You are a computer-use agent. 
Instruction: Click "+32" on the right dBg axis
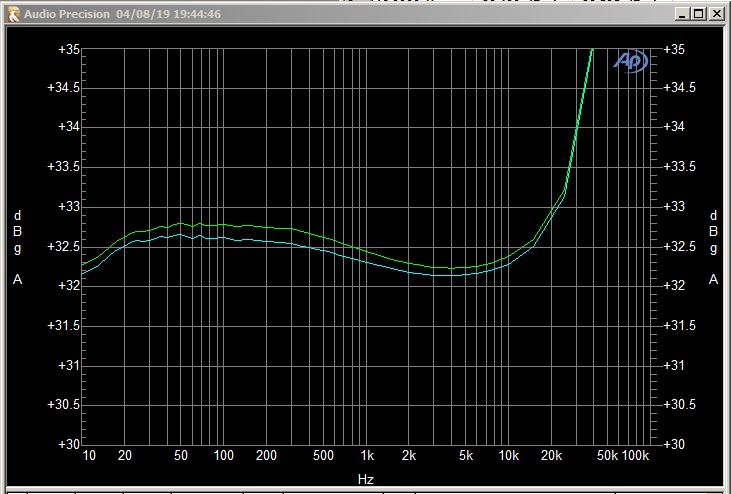[674, 285]
